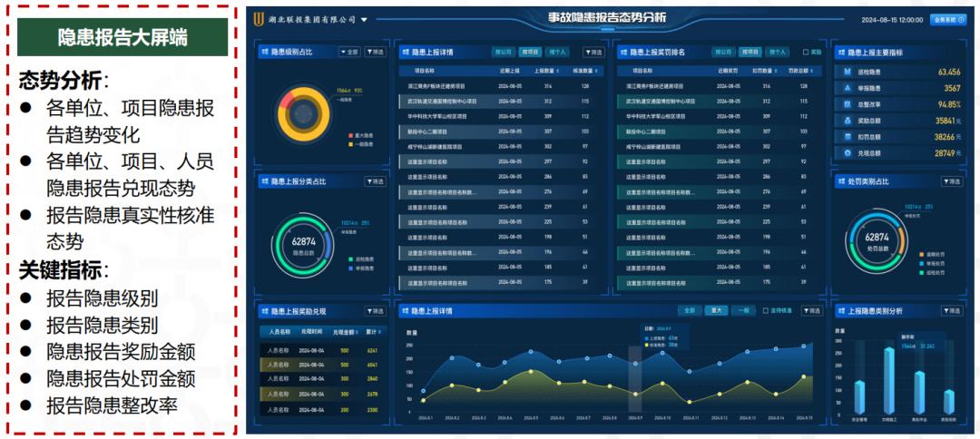
Task: Open the 湖北联投集团有限公司 company dropdown
Action: (364, 19)
